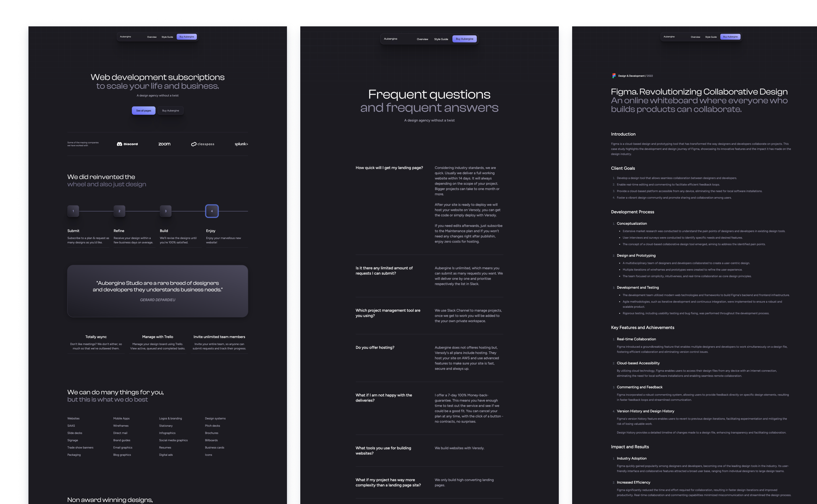Viewport: 817px width, 504px height.
Task: Click step 2 circle in process stepper
Action: coord(119,210)
